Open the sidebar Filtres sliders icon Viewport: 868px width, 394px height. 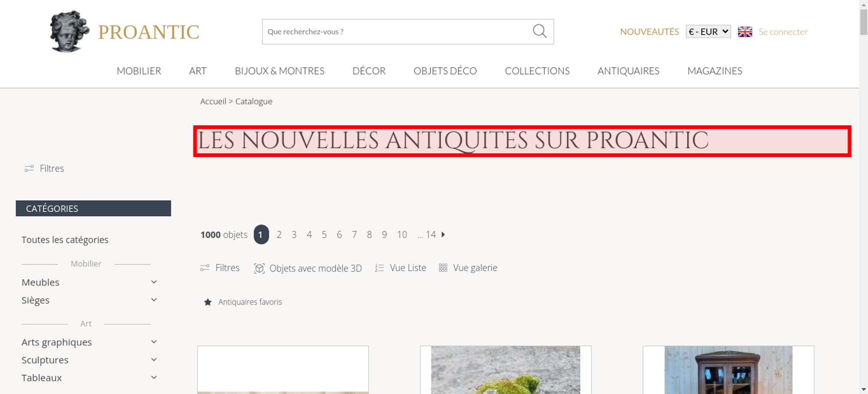pos(29,168)
